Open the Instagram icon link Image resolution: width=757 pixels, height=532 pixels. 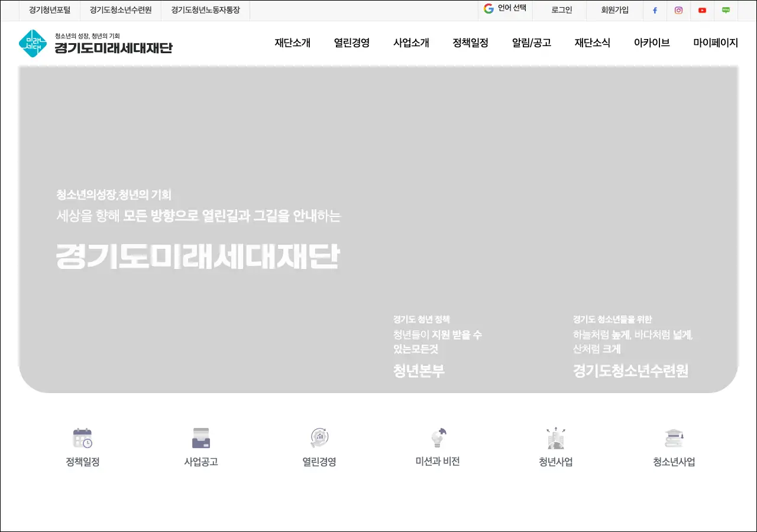[x=678, y=11]
